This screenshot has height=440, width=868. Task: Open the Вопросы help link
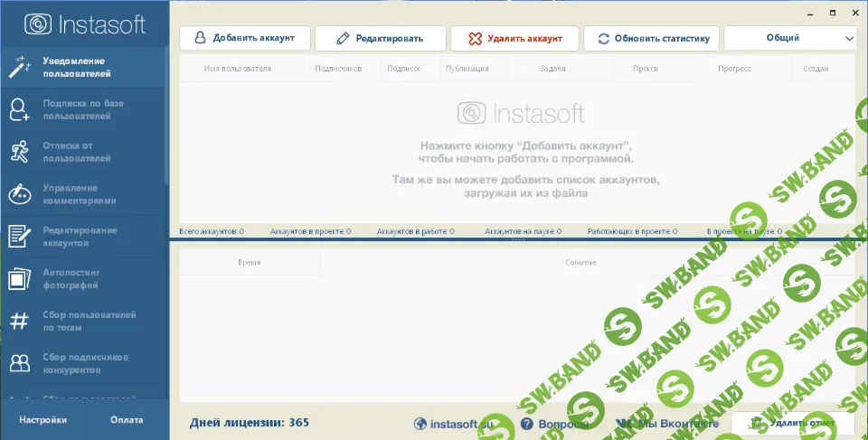coord(555,424)
